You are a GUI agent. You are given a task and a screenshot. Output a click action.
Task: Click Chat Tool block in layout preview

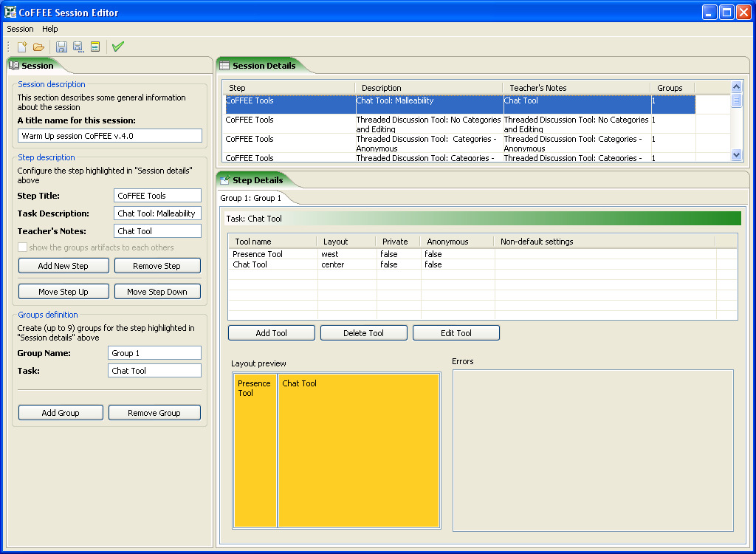click(x=359, y=451)
